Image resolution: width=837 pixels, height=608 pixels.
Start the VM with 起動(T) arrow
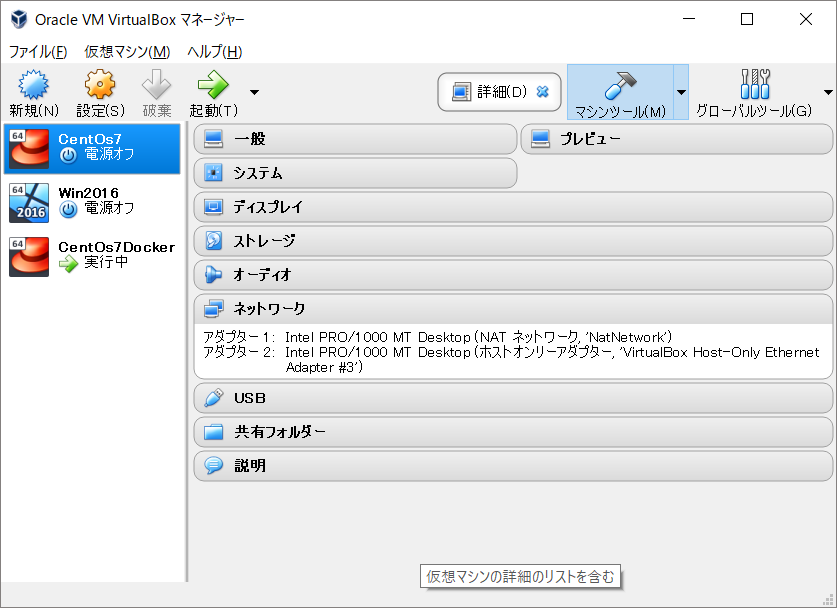pos(213,84)
